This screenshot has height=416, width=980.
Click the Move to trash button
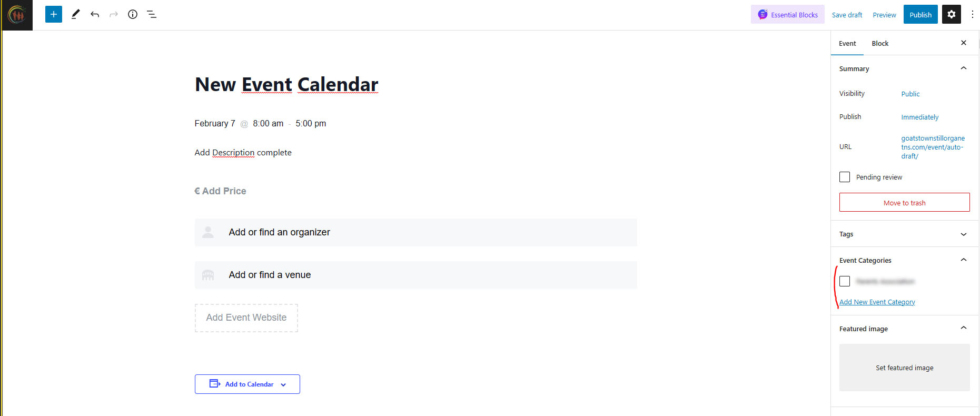[x=904, y=203]
